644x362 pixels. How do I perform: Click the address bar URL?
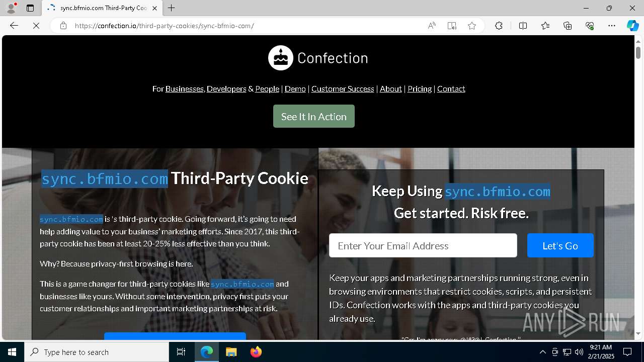coord(165,26)
